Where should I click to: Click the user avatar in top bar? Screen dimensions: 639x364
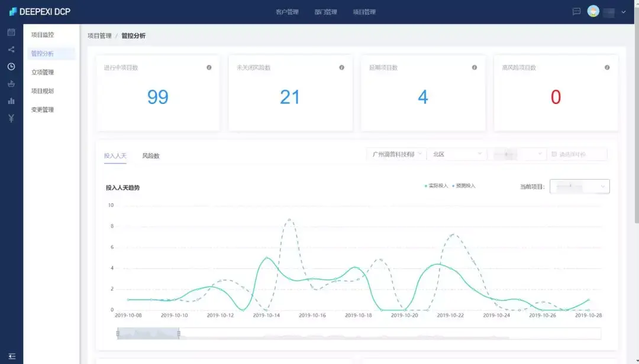[x=593, y=11]
